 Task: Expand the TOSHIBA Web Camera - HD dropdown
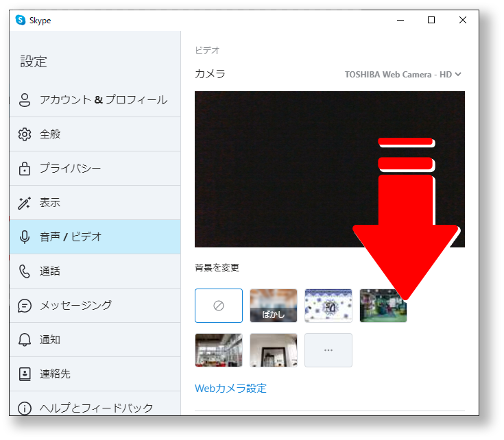click(x=403, y=75)
